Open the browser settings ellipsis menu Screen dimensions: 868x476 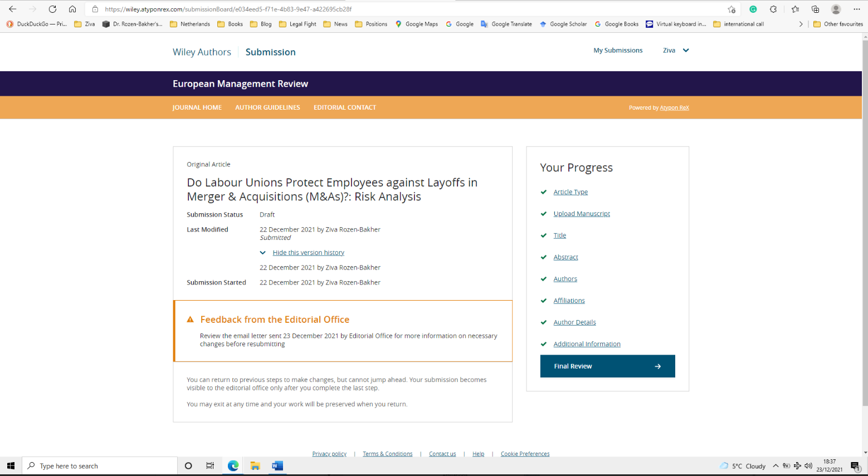[x=857, y=9]
